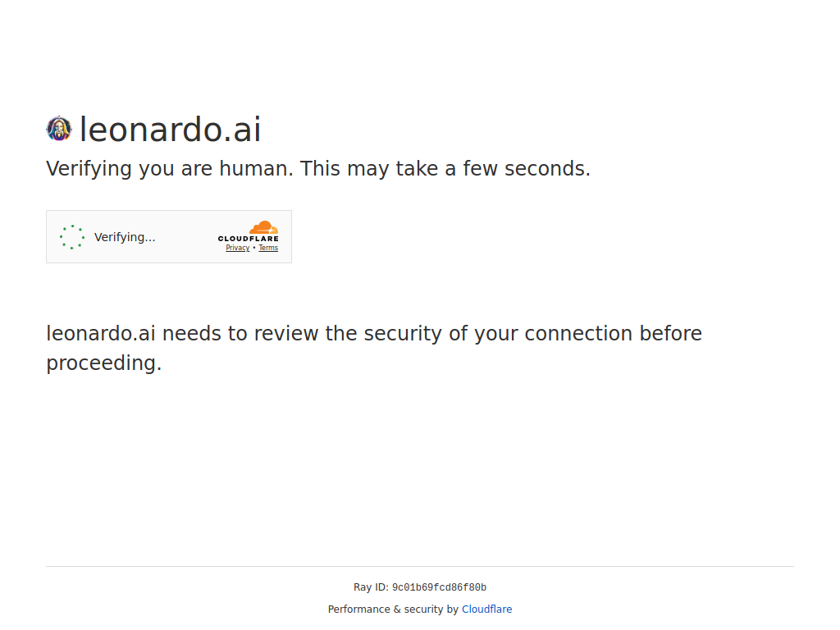Screen dimensions: 840x630
Task: Click the "Verifying..." status label
Action: (x=125, y=237)
